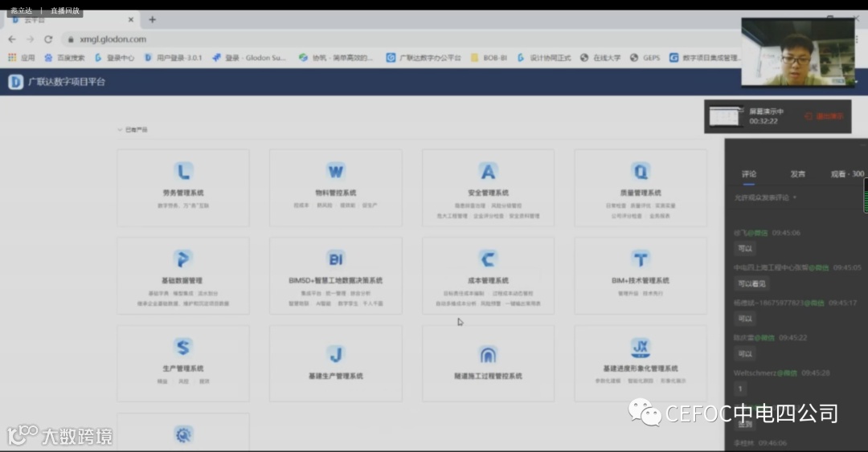
Task: Open the 物料管控系统 W icon
Action: pos(335,171)
